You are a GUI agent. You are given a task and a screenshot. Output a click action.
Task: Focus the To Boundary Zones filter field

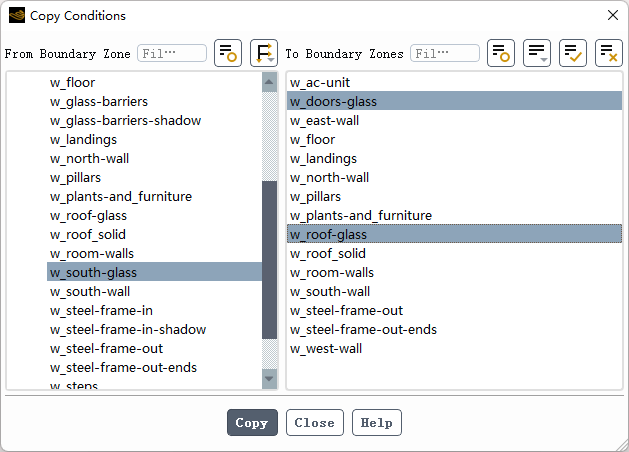(x=444, y=53)
